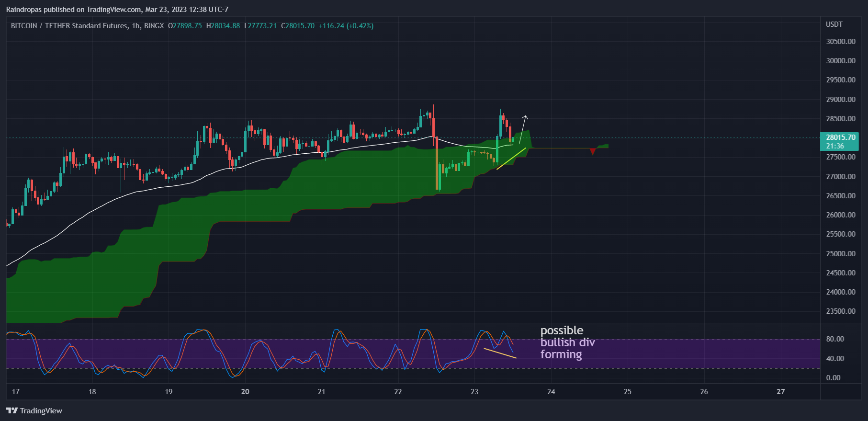Click the 30500.00 price axis label

(841, 42)
